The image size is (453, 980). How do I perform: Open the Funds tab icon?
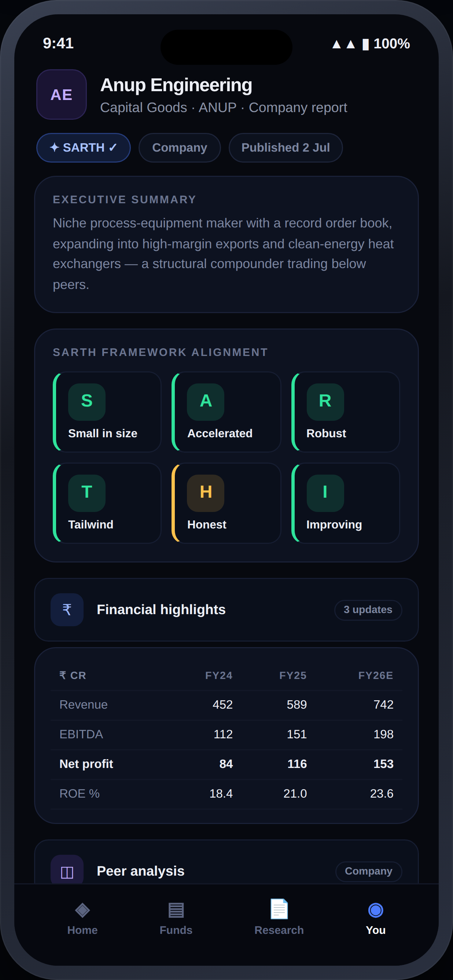(x=176, y=910)
